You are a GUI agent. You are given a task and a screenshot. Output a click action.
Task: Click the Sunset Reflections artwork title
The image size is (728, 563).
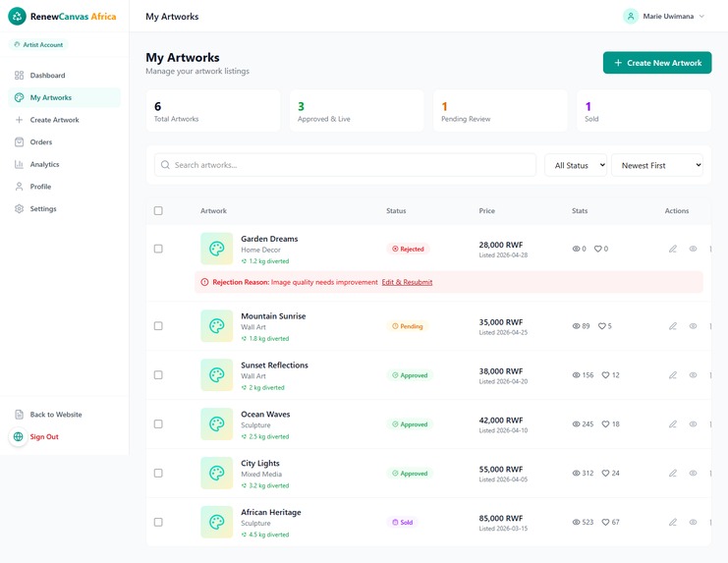[x=274, y=366]
